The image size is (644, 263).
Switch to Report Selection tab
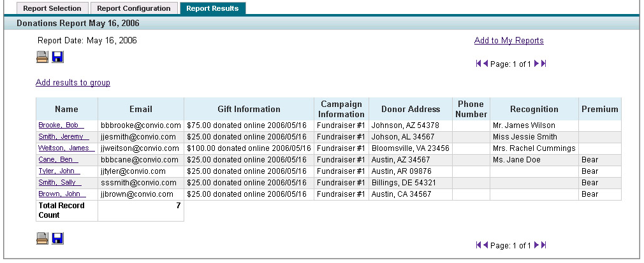tap(52, 8)
